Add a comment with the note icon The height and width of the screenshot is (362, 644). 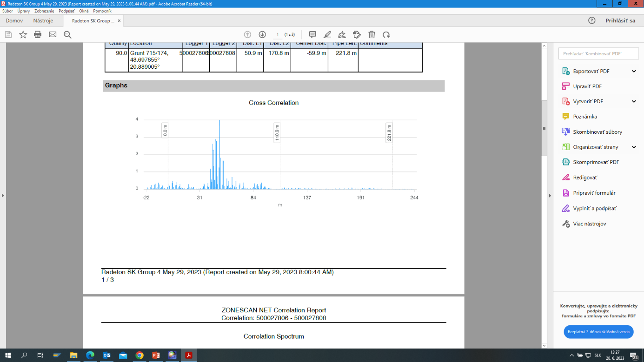tap(312, 34)
